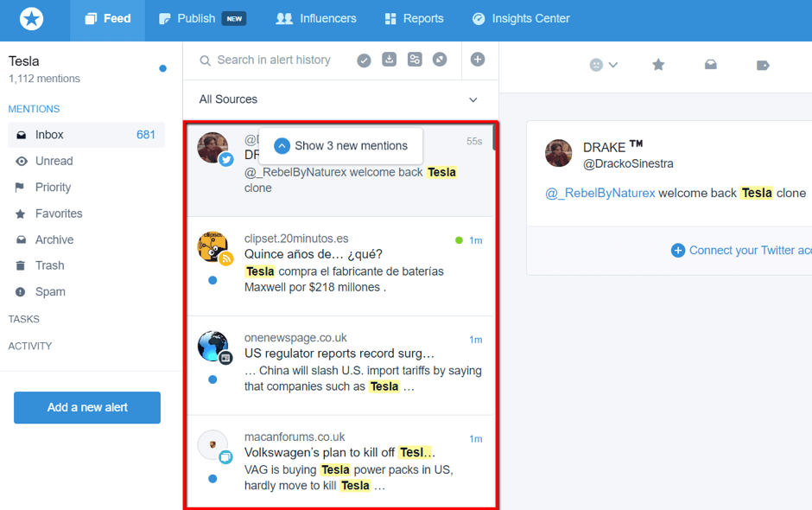Click DRAKE avatar in detail panel

coord(559,153)
